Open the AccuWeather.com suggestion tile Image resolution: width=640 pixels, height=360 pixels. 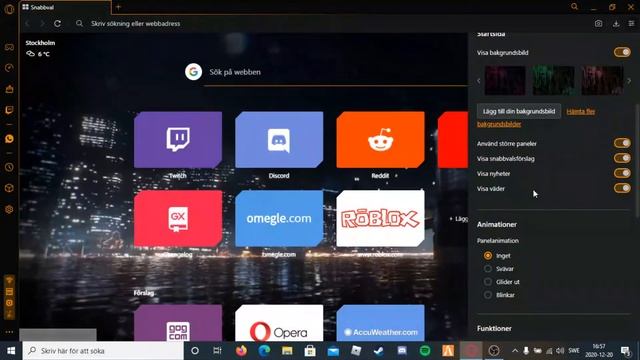(380, 323)
